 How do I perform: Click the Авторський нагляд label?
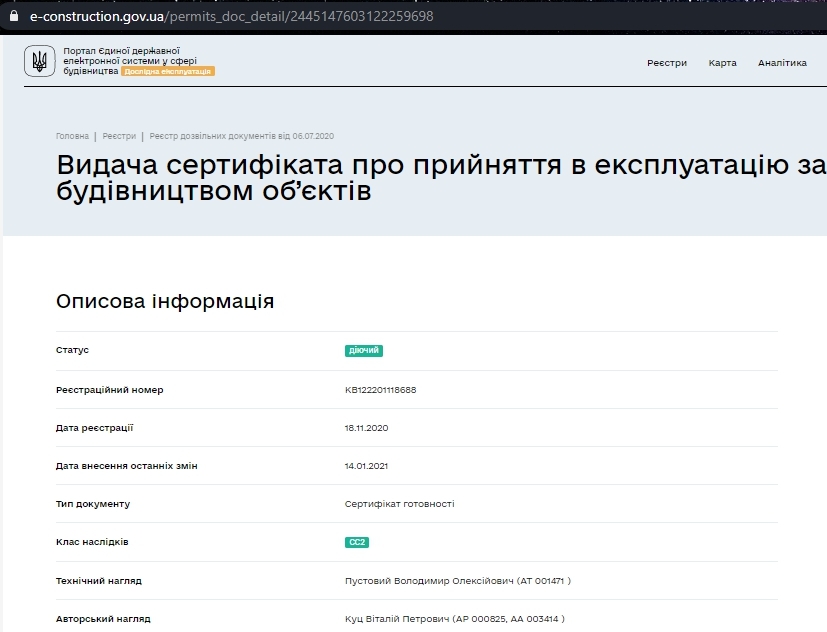103,619
